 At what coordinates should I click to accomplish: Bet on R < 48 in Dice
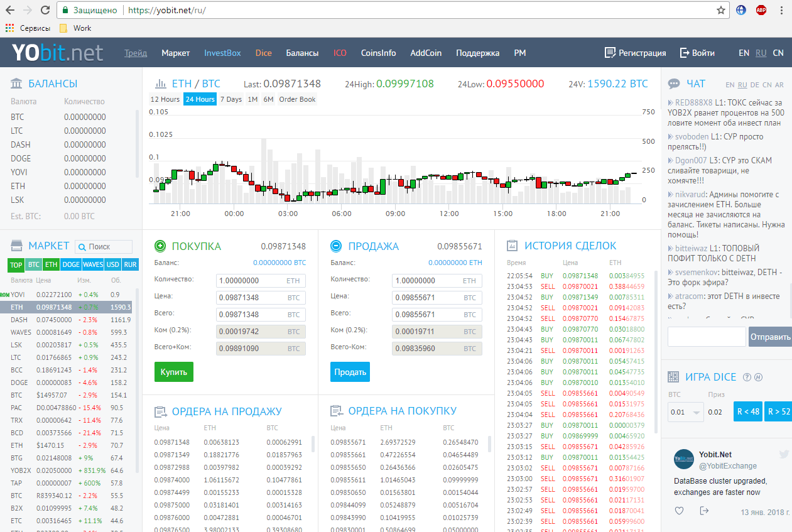(748, 412)
